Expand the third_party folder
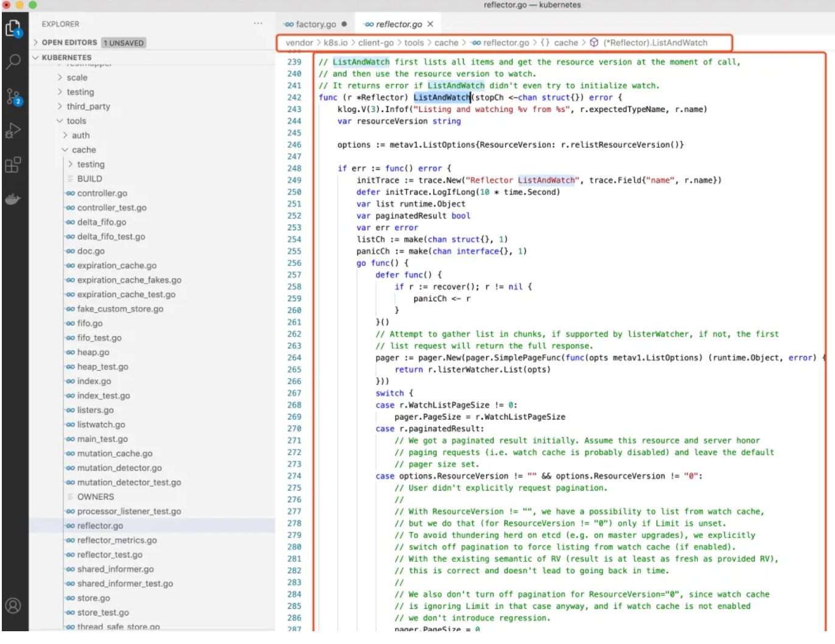Image resolution: width=835 pixels, height=644 pixels. pyautogui.click(x=88, y=107)
